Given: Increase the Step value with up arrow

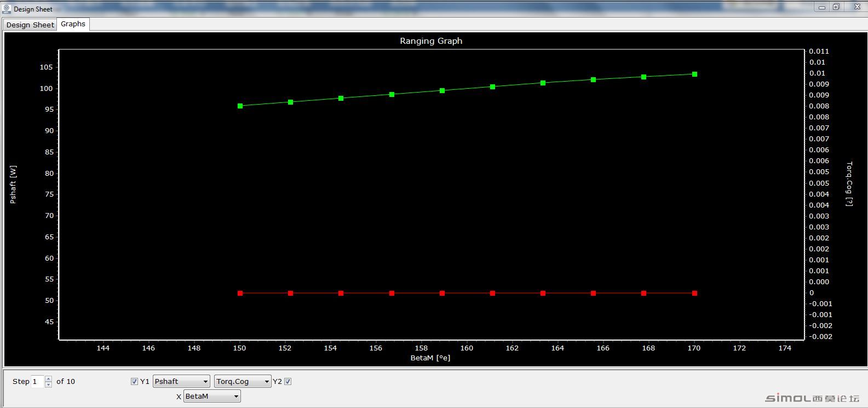Looking at the screenshot, I should pos(48,378).
